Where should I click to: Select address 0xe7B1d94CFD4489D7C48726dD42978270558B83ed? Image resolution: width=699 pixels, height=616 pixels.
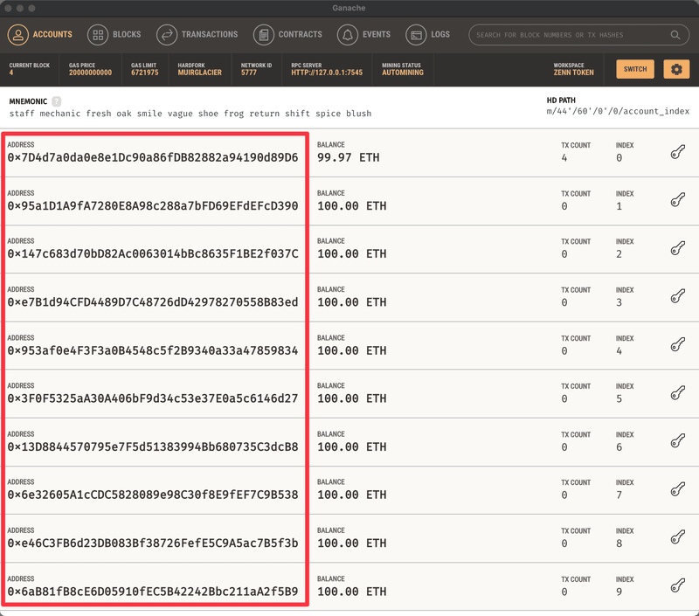[x=152, y=302]
